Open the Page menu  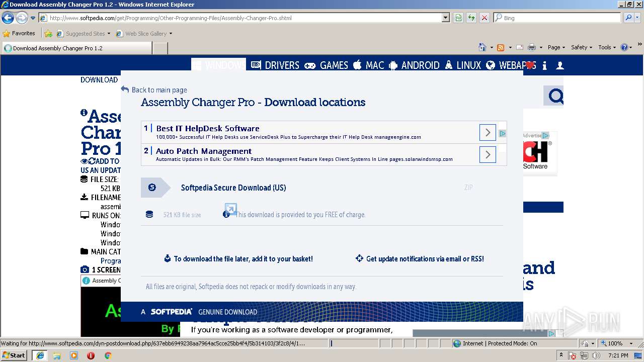tap(556, 47)
